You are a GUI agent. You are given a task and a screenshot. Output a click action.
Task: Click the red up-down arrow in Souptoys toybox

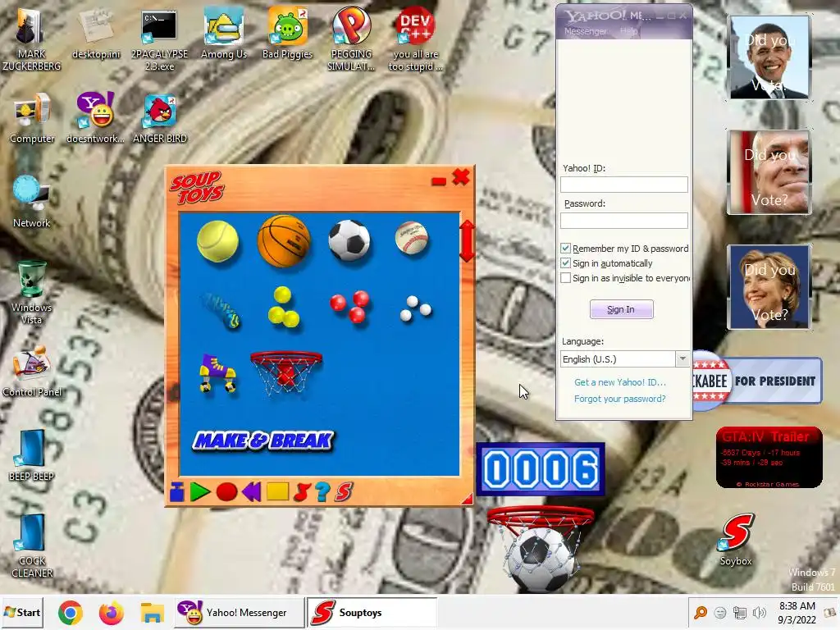467,241
